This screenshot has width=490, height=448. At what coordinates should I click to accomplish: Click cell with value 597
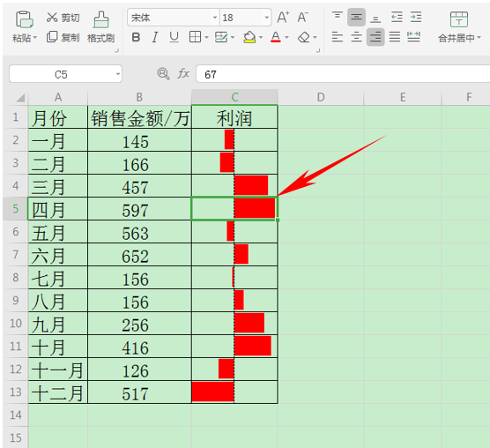click(x=140, y=209)
